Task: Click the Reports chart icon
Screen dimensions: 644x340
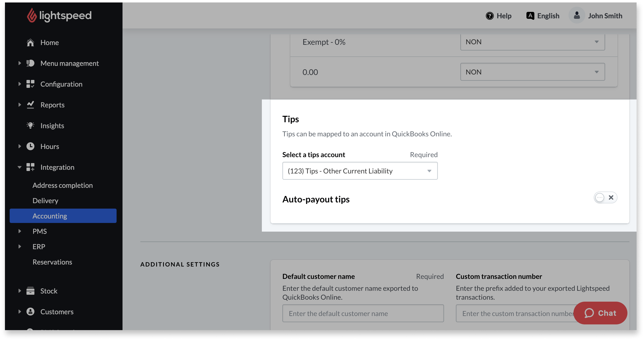Action: pos(30,105)
